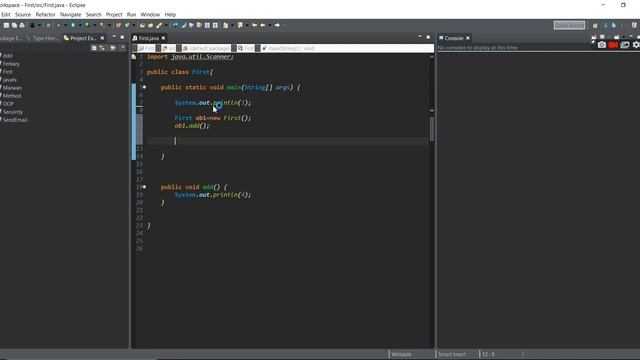Select the Method project in Project Explorer

11,96
